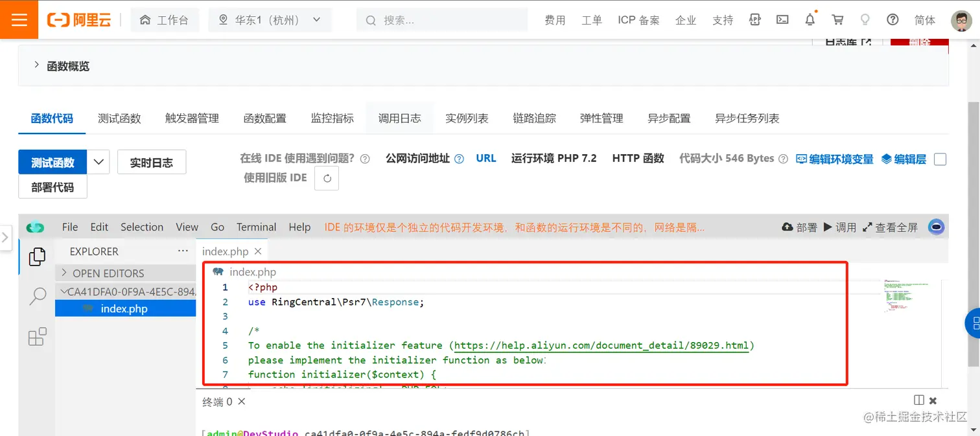The width and height of the screenshot is (980, 436).
Task: Click the 调用 invoke play button
Action: pyautogui.click(x=840, y=227)
